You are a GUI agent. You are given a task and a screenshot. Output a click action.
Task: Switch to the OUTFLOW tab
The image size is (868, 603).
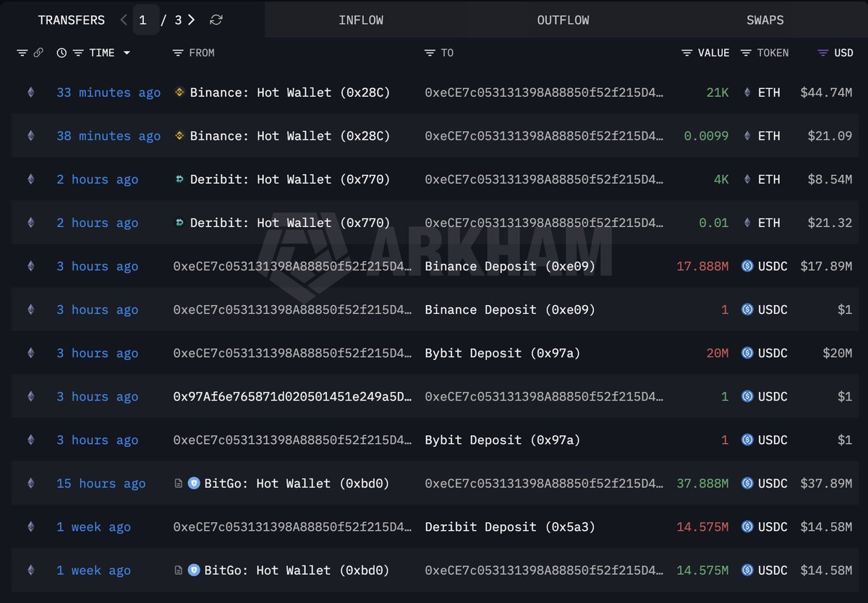coord(563,20)
